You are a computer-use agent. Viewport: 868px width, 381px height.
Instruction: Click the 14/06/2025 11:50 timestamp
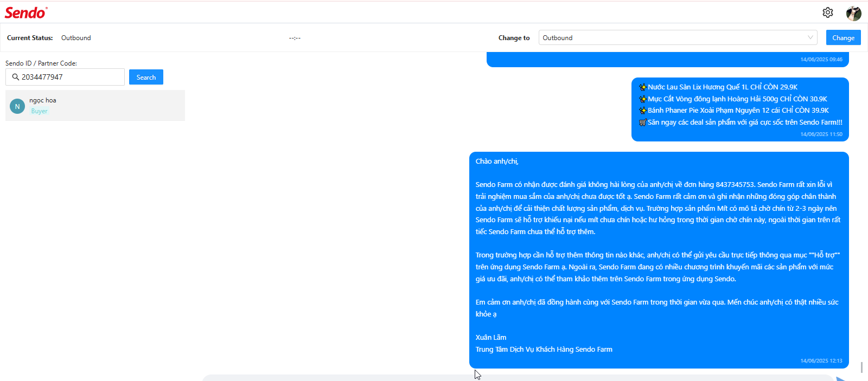[x=821, y=134]
